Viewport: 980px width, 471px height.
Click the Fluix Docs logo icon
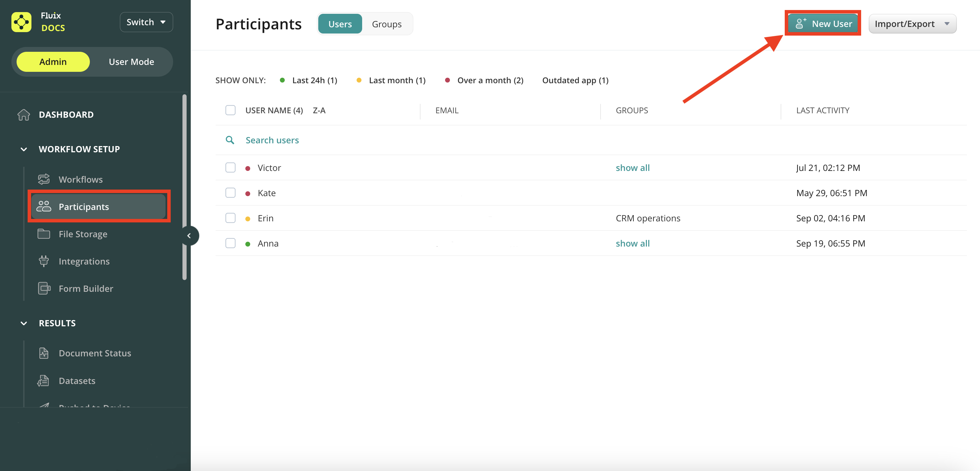(21, 22)
